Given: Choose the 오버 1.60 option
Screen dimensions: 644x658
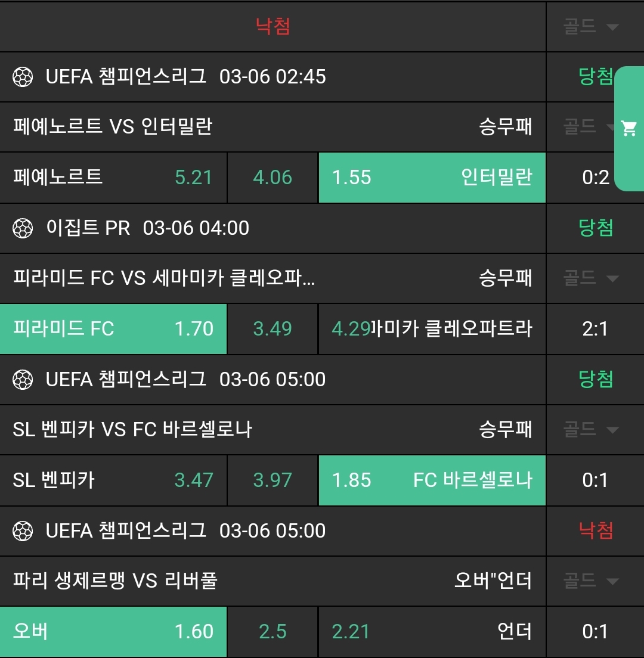Looking at the screenshot, I should (113, 632).
